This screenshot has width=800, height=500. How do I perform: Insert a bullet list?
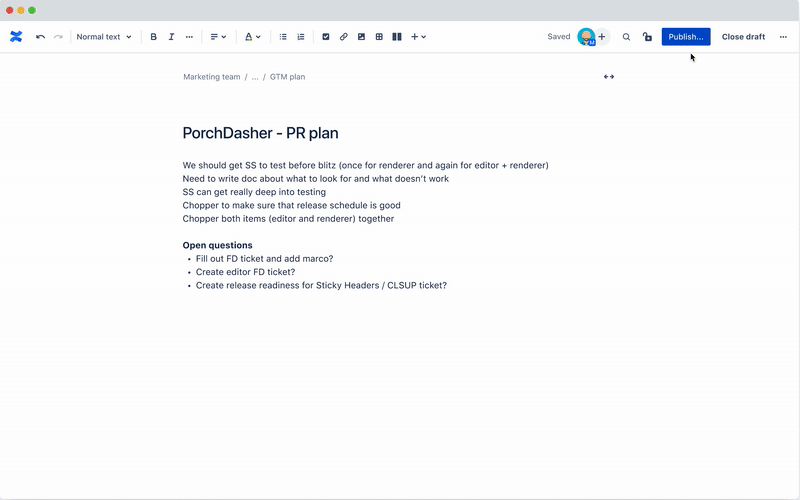[283, 37]
